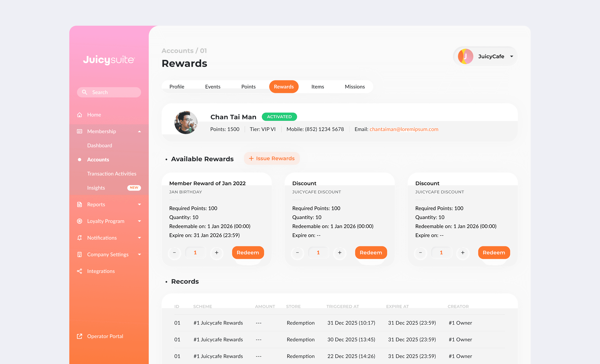
Task: Switch to the Events tab
Action: coord(212,87)
